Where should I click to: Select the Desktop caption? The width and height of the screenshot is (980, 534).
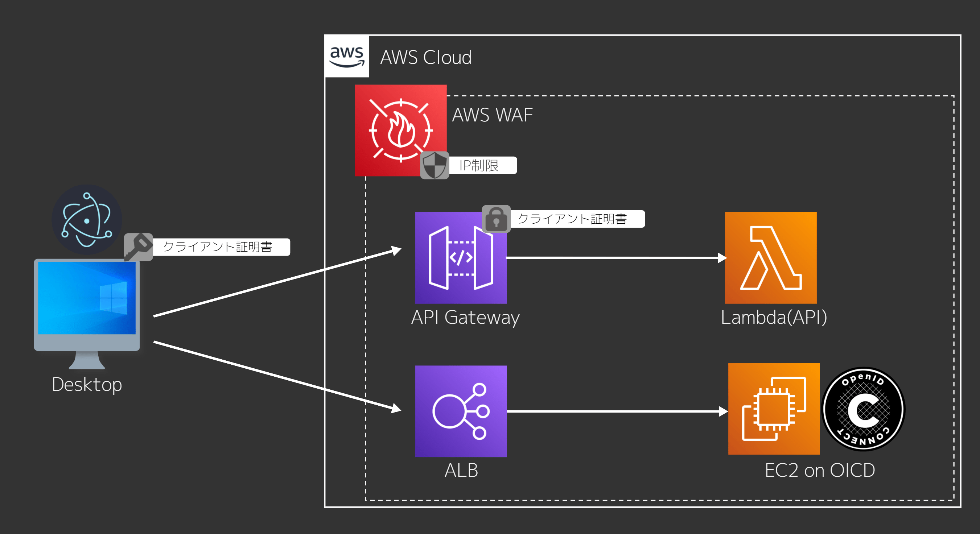point(87,385)
